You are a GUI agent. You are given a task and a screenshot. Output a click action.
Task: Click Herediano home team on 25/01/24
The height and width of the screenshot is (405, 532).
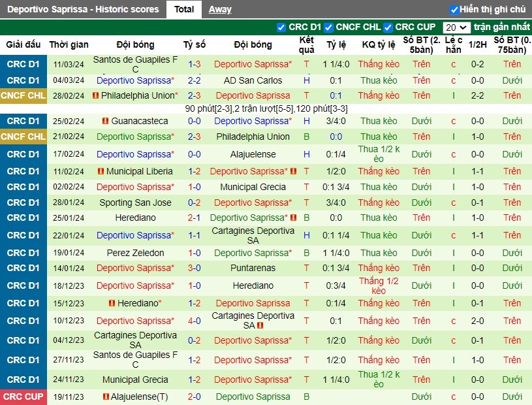point(135,218)
